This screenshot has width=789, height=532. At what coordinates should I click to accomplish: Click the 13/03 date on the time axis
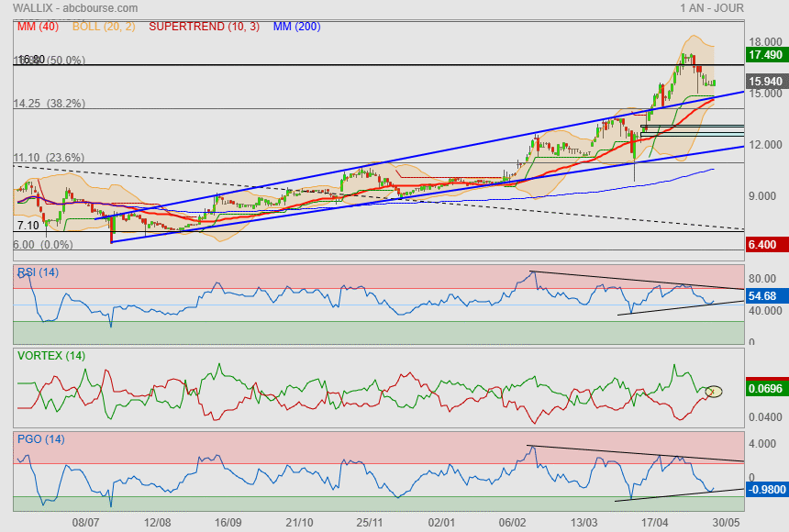point(584,523)
